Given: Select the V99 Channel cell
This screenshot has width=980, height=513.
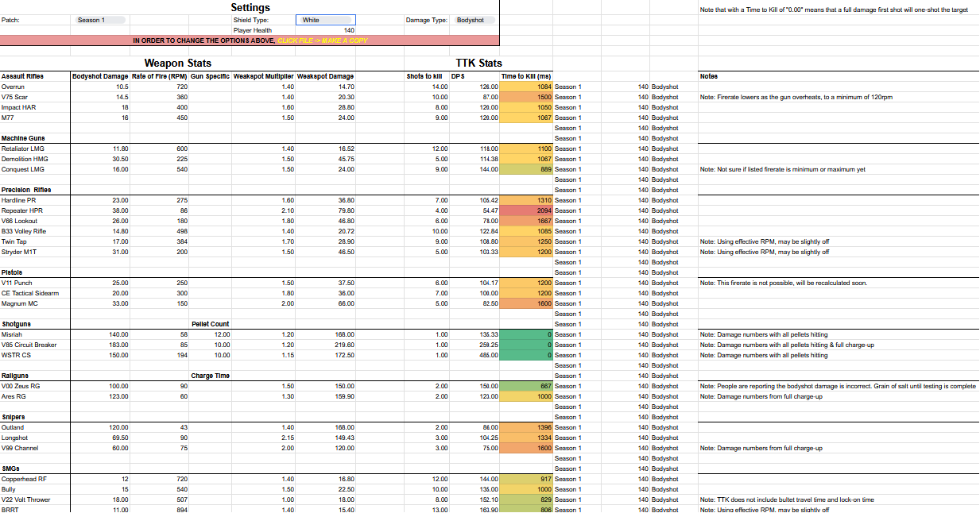Looking at the screenshot, I should [36, 448].
